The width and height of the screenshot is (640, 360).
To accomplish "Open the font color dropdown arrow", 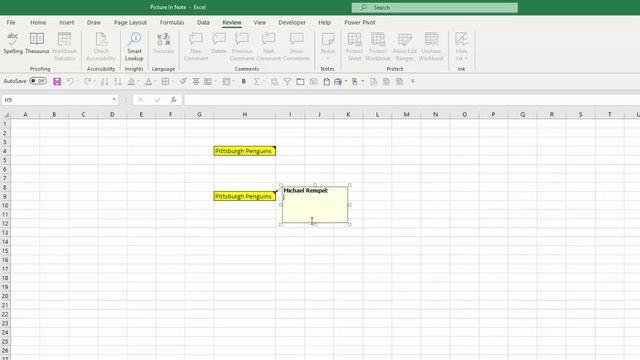I will 156,82.
